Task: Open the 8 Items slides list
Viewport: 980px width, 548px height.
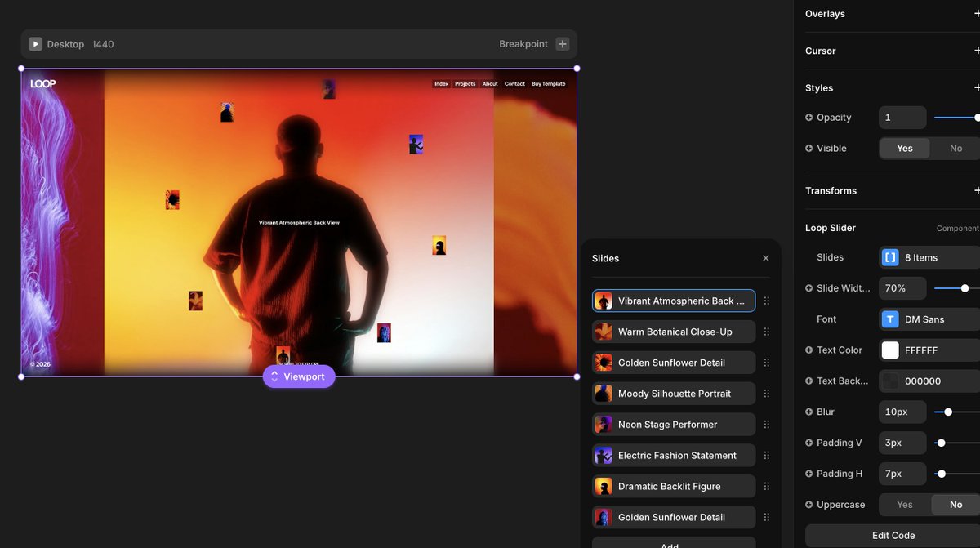Action: [x=929, y=257]
